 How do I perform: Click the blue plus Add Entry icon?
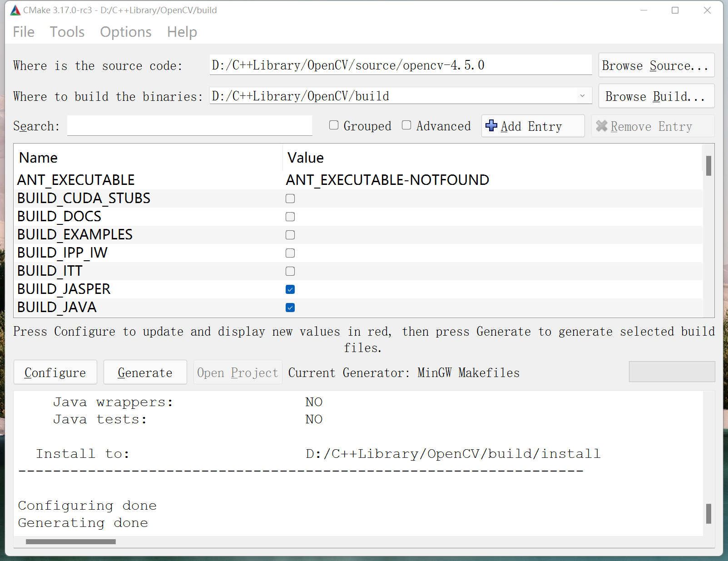[491, 126]
